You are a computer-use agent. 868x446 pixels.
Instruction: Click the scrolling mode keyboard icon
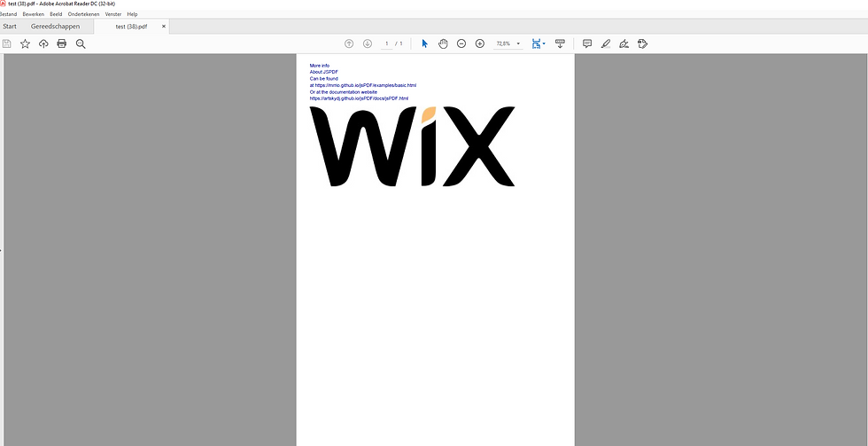click(x=560, y=43)
